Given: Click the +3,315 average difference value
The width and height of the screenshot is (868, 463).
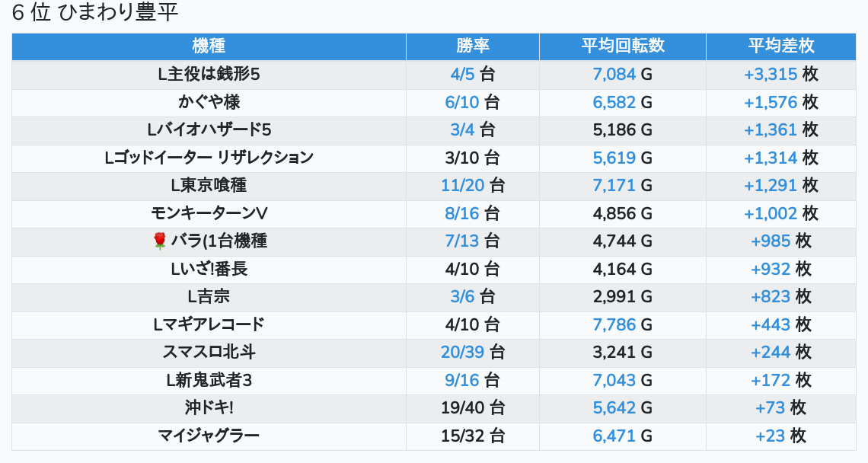Looking at the screenshot, I should (770, 74).
